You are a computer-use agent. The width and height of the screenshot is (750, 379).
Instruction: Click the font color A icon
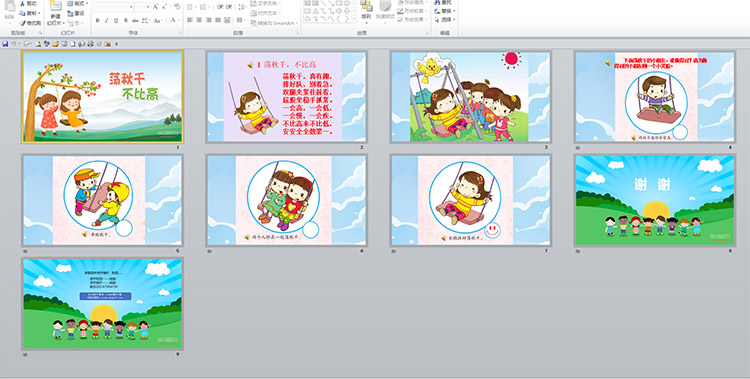173,20
